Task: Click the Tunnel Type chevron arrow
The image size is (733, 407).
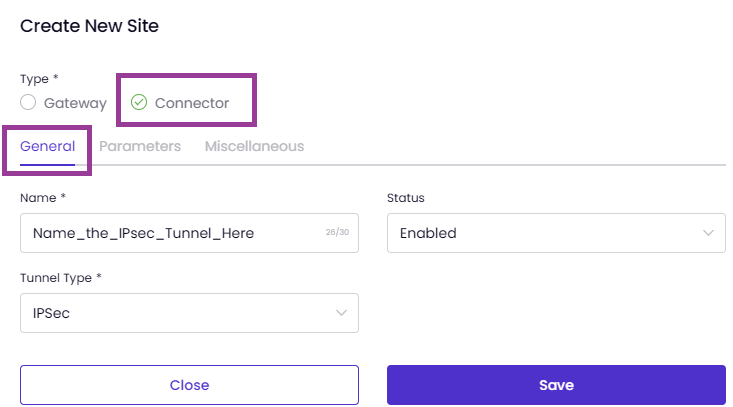Action: tap(341, 313)
